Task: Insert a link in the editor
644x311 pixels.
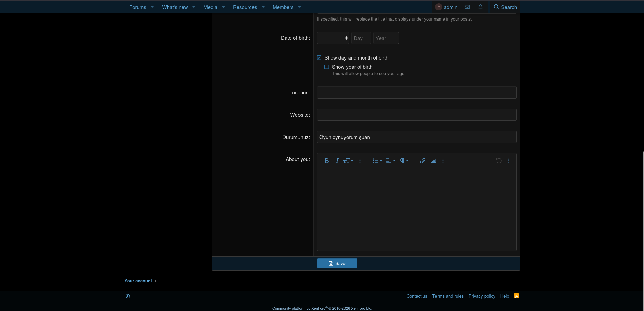Action: pyautogui.click(x=423, y=161)
